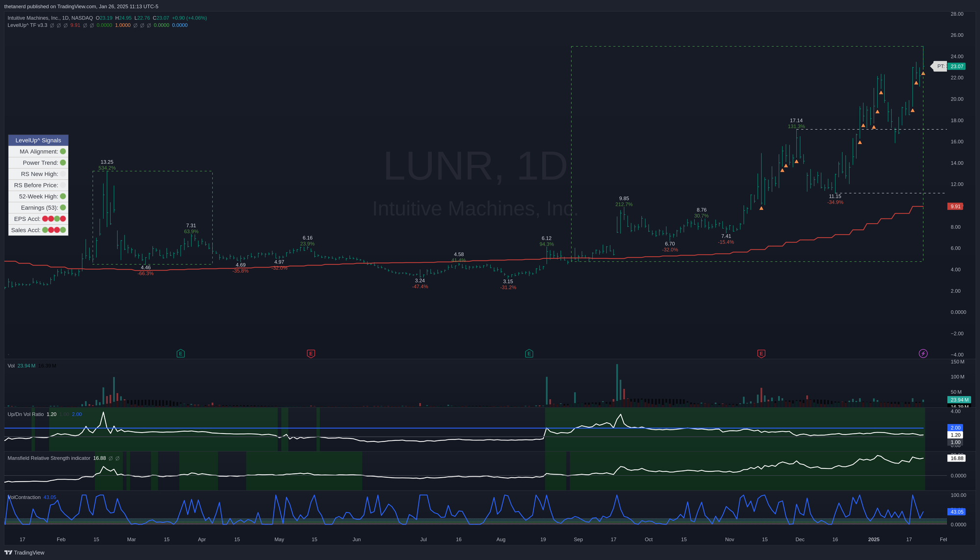980x560 pixels.
Task: Click the 9.85 pivot high label
Action: coord(624,199)
